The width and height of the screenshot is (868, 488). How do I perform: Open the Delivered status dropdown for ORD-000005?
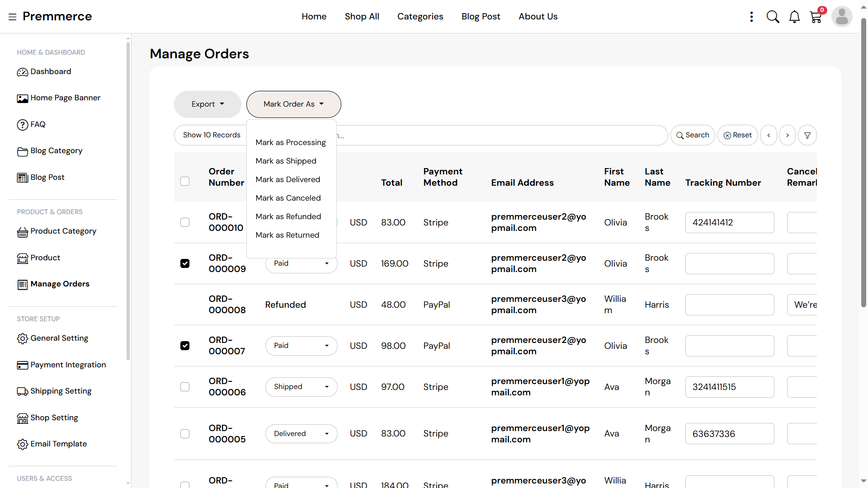[301, 434]
